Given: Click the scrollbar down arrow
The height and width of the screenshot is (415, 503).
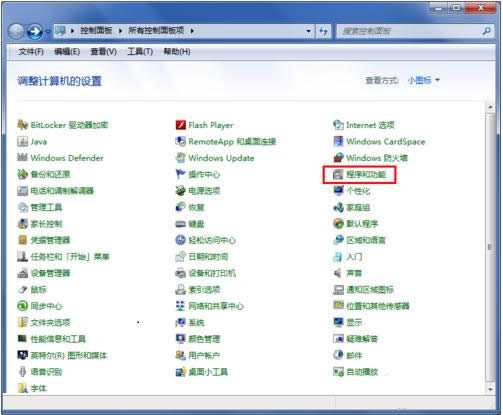Looking at the screenshot, I should click(490, 389).
